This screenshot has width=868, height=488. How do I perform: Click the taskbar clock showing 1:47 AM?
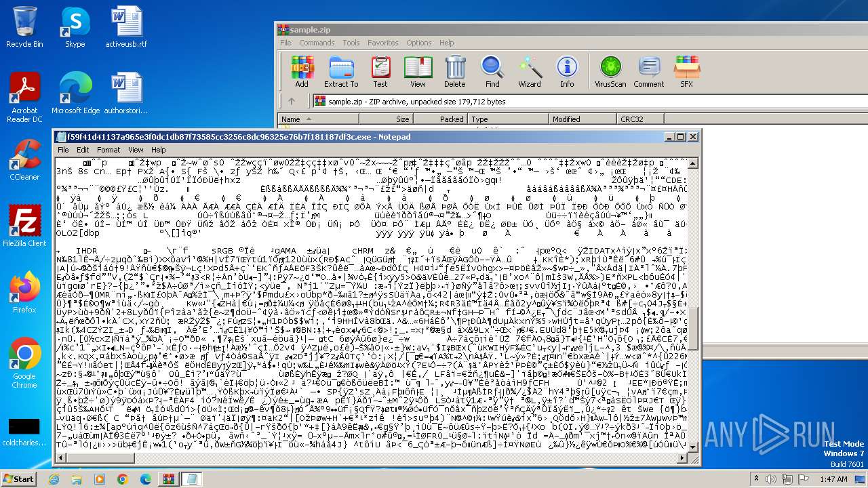pyautogui.click(x=833, y=479)
